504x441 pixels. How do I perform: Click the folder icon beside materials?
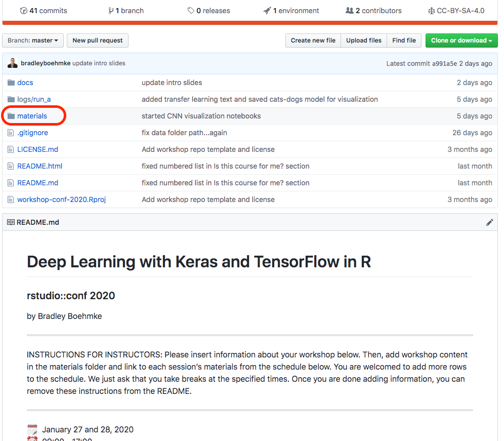pyautogui.click(x=11, y=116)
